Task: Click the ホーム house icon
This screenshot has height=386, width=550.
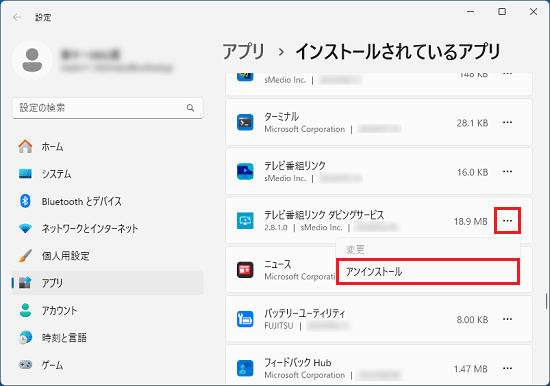Action: click(25, 146)
